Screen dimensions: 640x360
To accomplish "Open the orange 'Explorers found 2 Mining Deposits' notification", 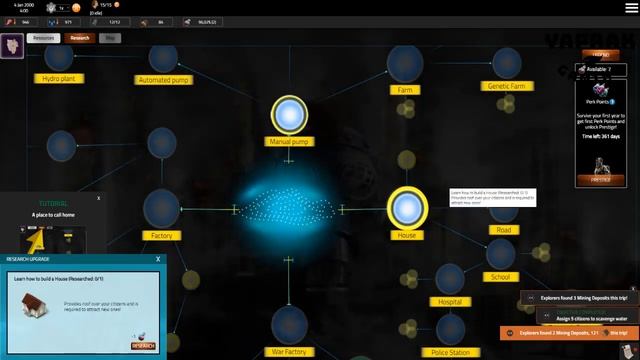I will 569,333.
